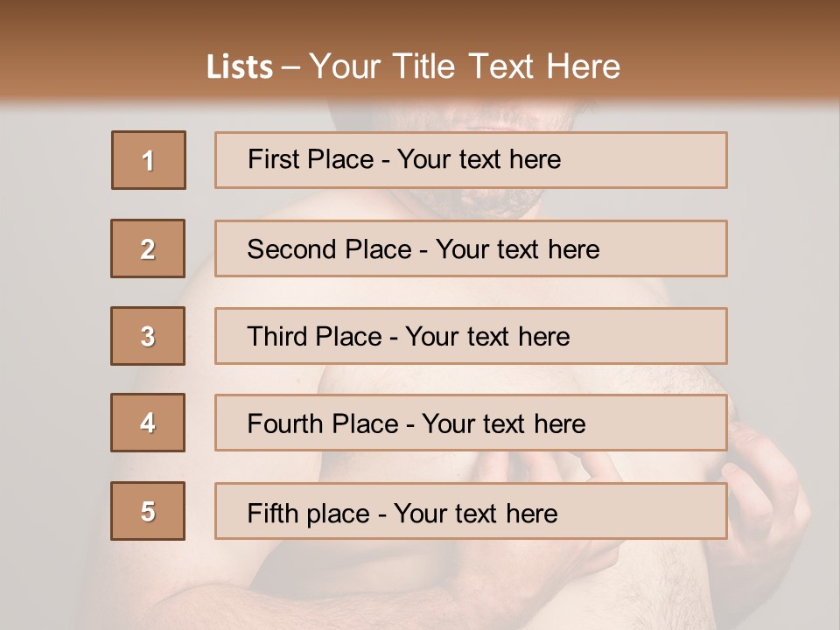Click the number 5 box
Screen dimensions: 840x630
[x=148, y=511]
